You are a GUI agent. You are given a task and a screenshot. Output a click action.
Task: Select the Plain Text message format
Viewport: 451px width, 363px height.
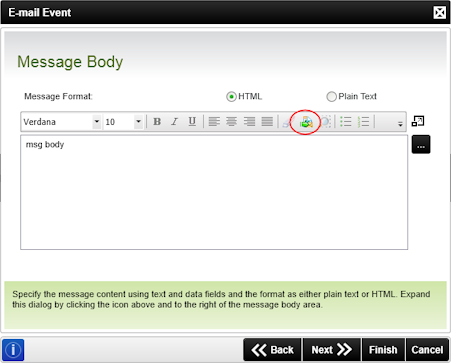pos(331,97)
